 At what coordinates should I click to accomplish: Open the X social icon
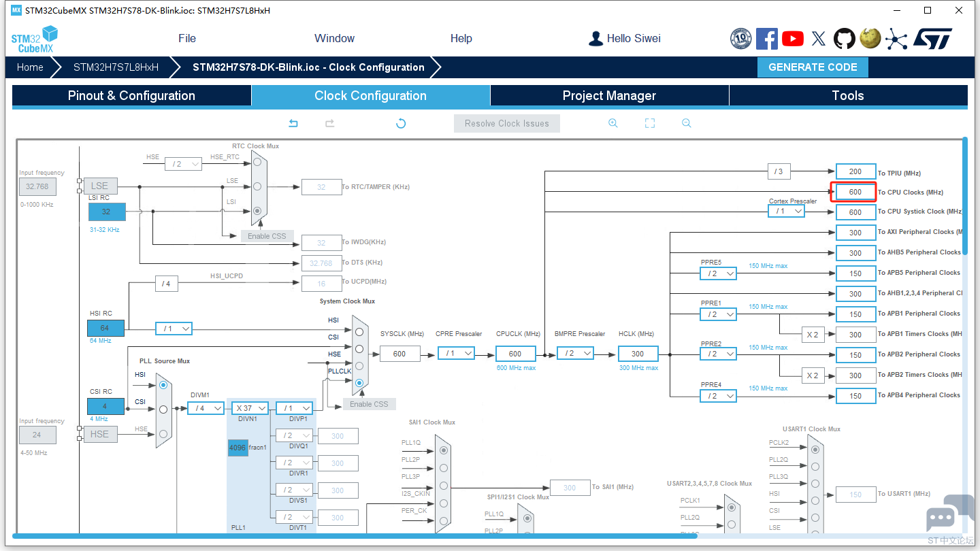coord(819,39)
